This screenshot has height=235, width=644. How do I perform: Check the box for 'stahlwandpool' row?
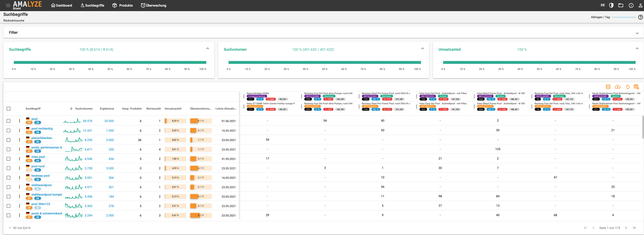[8, 187]
